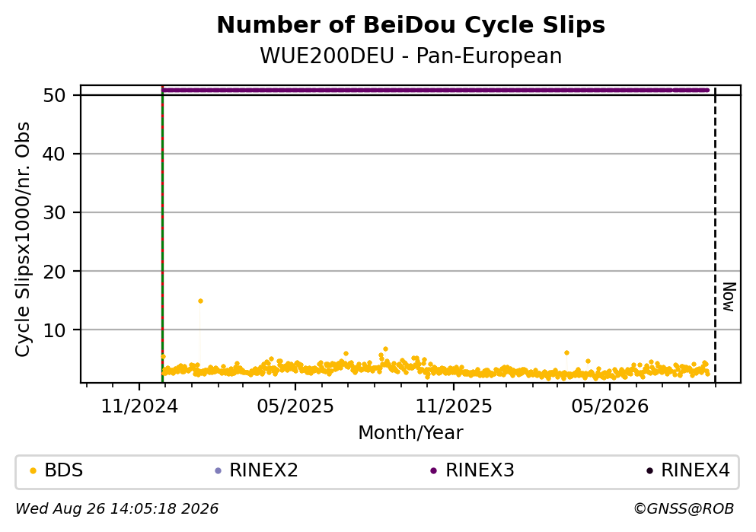Click the ©GNSS@ROB copyright text
The image size is (756, 532).
point(684,509)
